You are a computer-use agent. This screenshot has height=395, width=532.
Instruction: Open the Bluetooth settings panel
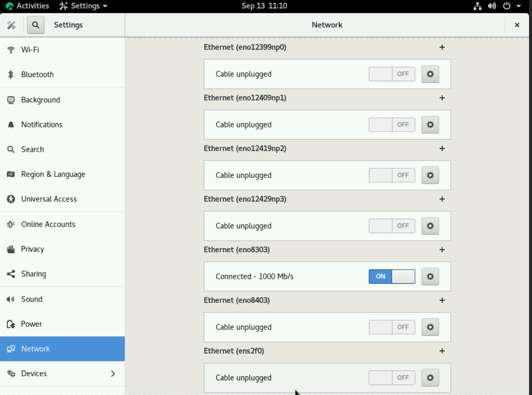pyautogui.click(x=38, y=74)
